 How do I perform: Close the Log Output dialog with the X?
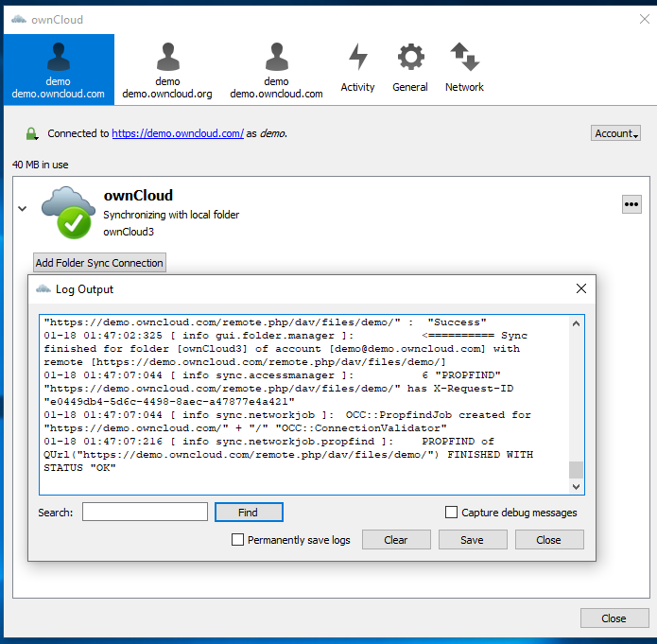[581, 288]
